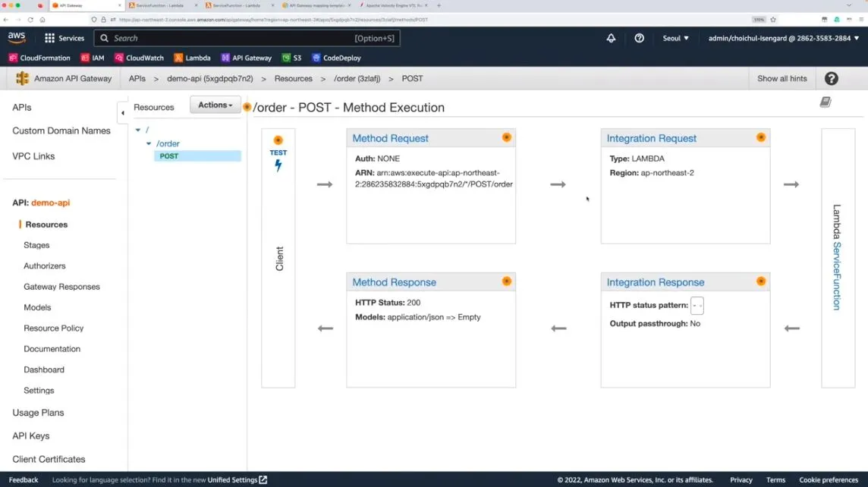Click the TEST lightning bolt icon
The image size is (868, 487).
pyautogui.click(x=278, y=165)
